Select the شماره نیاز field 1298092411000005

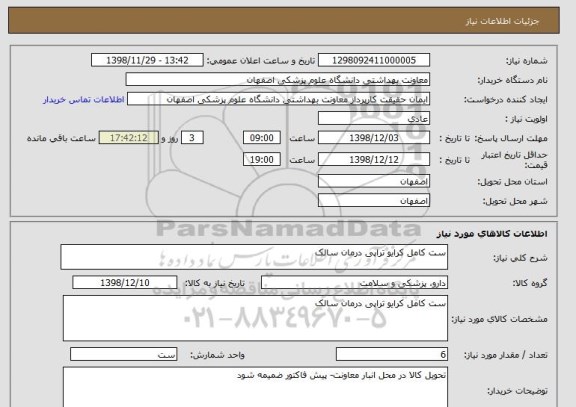tap(374, 60)
